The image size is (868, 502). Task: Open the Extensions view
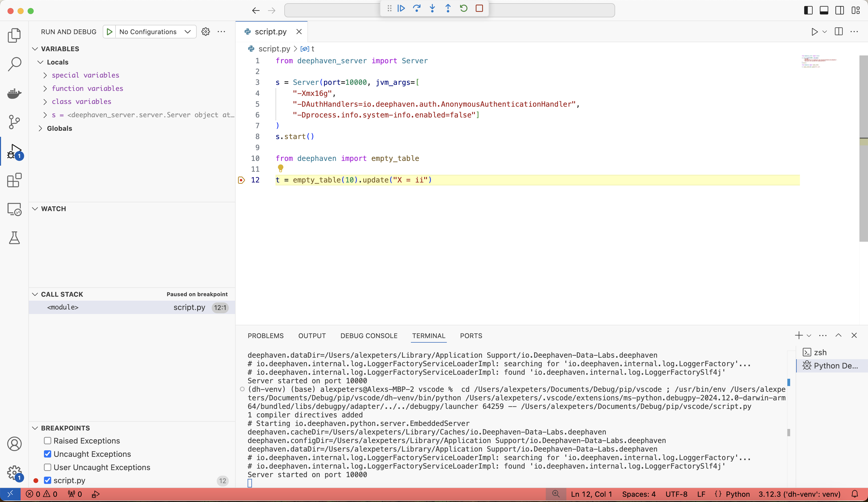[14, 180]
